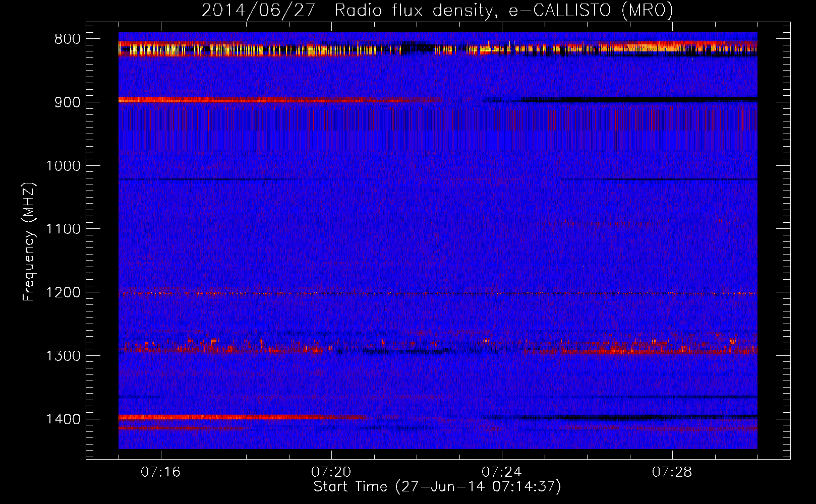Click the plot title '2014/06/27 Radio flux density'
The image size is (816, 504).
pos(348,11)
